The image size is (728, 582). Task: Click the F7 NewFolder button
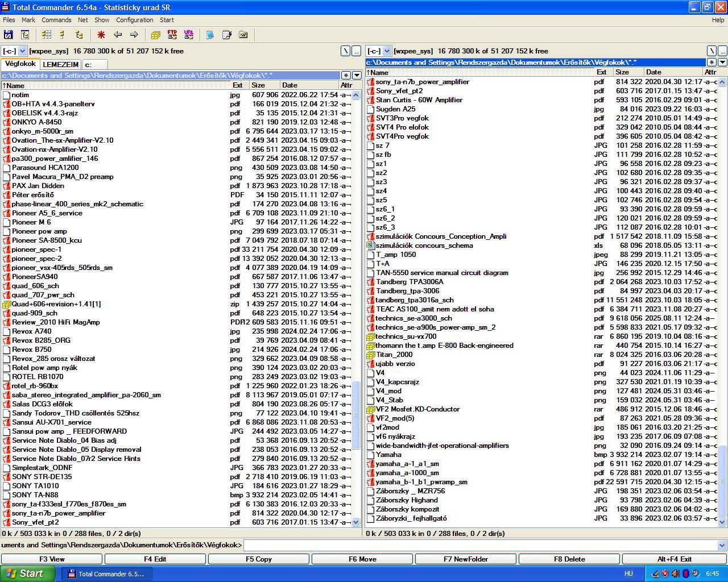(466, 559)
